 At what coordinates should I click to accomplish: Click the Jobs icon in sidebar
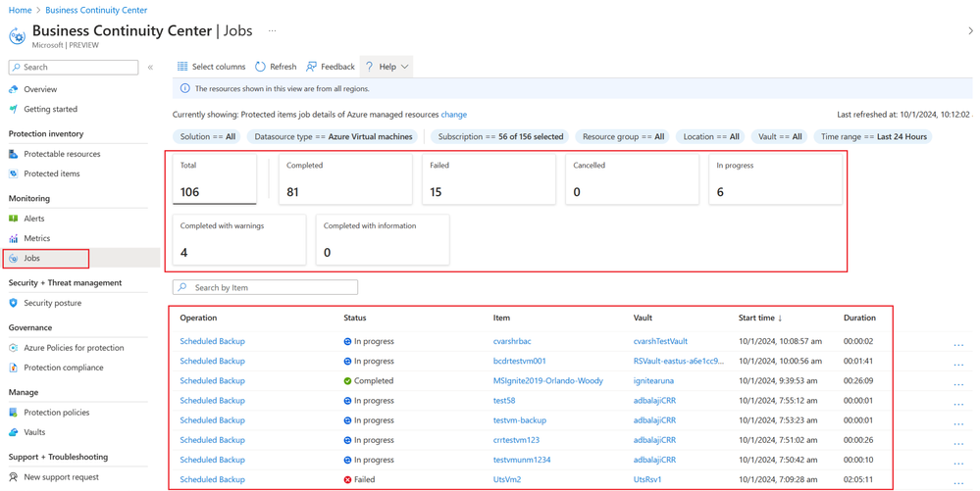click(x=14, y=258)
